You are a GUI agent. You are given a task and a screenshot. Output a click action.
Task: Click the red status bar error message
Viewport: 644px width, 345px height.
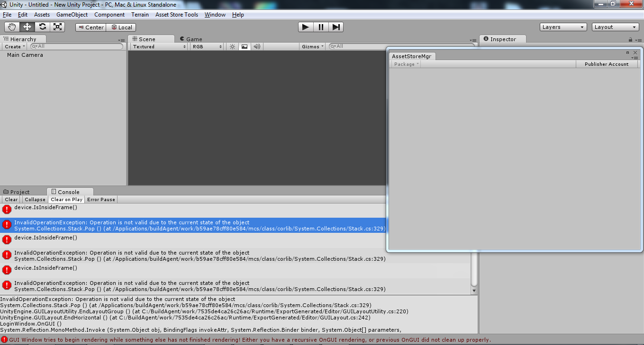click(x=250, y=340)
